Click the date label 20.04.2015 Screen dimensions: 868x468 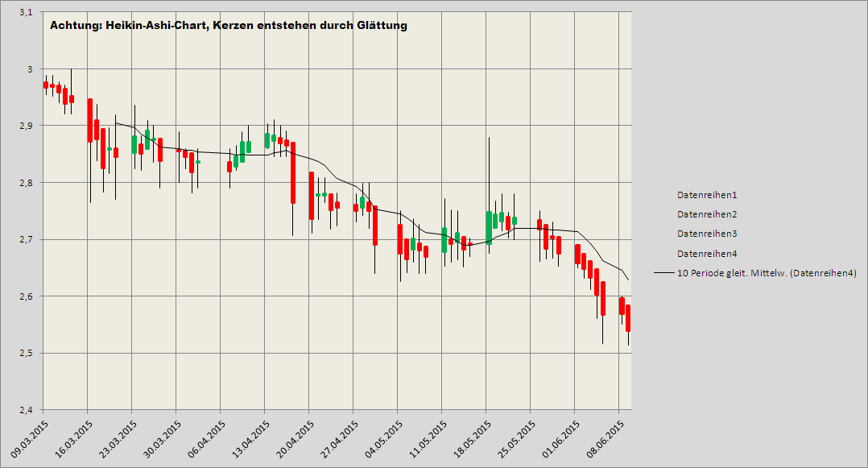[296, 439]
